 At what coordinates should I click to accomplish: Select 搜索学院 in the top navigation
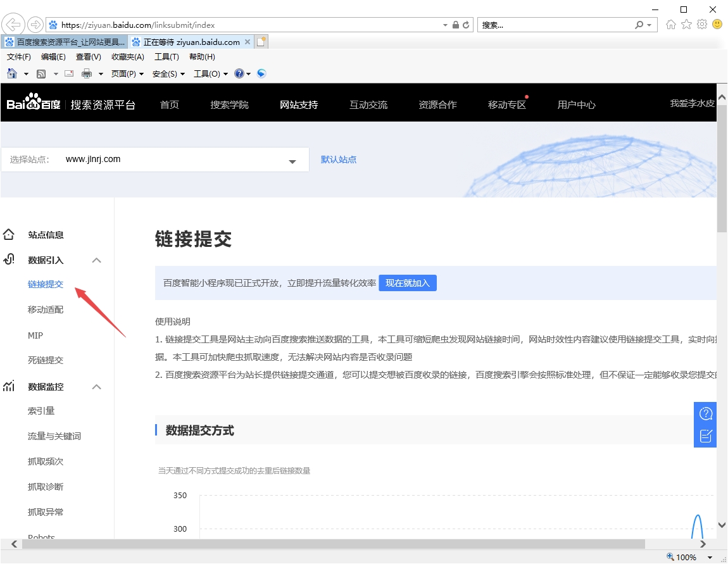coord(229,105)
